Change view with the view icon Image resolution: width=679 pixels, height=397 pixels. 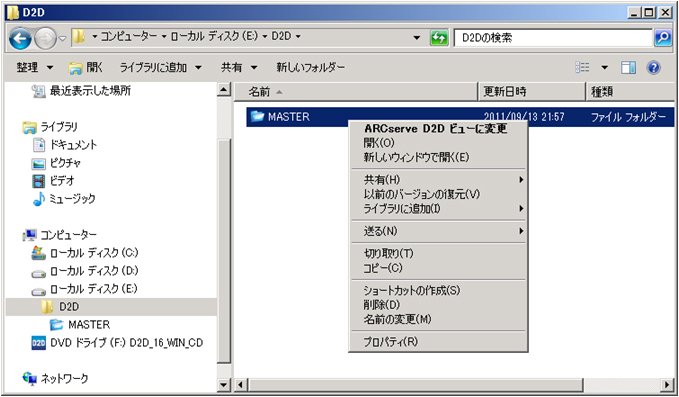582,67
